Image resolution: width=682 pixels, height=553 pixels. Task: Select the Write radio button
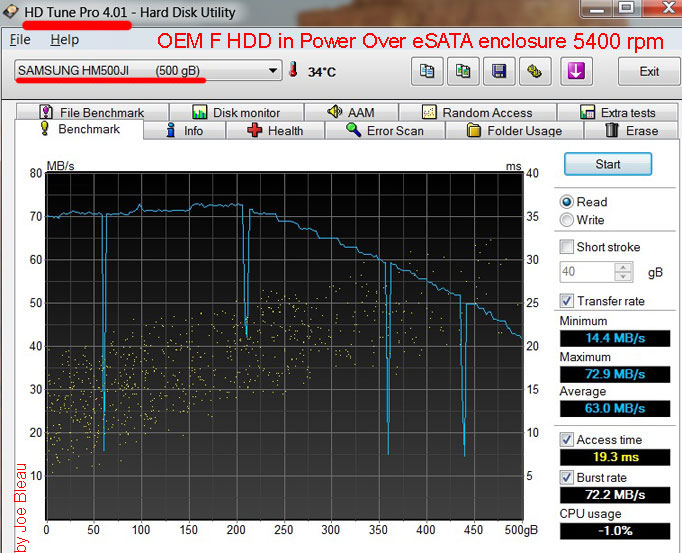pyautogui.click(x=568, y=220)
